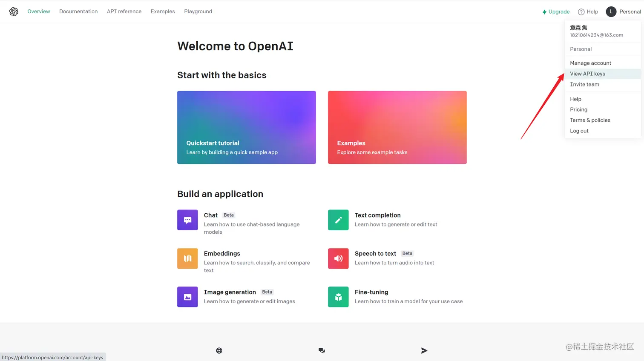
Task: Click the Beta badge next to Image generation
Action: [267, 292]
